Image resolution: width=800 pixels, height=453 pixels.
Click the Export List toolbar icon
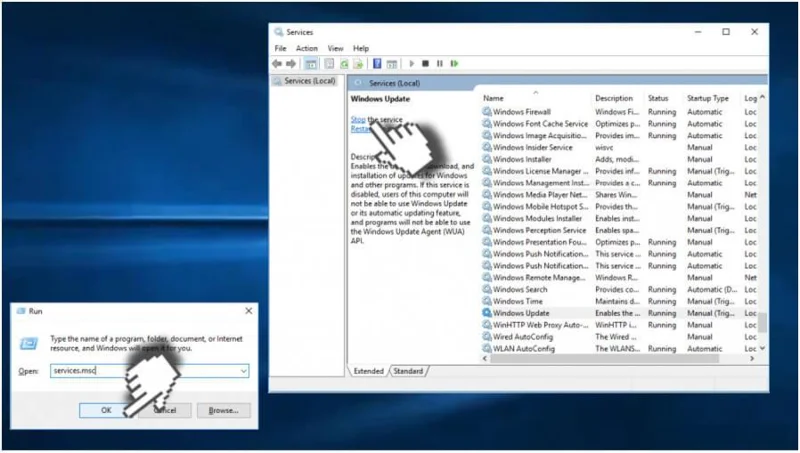(x=358, y=64)
